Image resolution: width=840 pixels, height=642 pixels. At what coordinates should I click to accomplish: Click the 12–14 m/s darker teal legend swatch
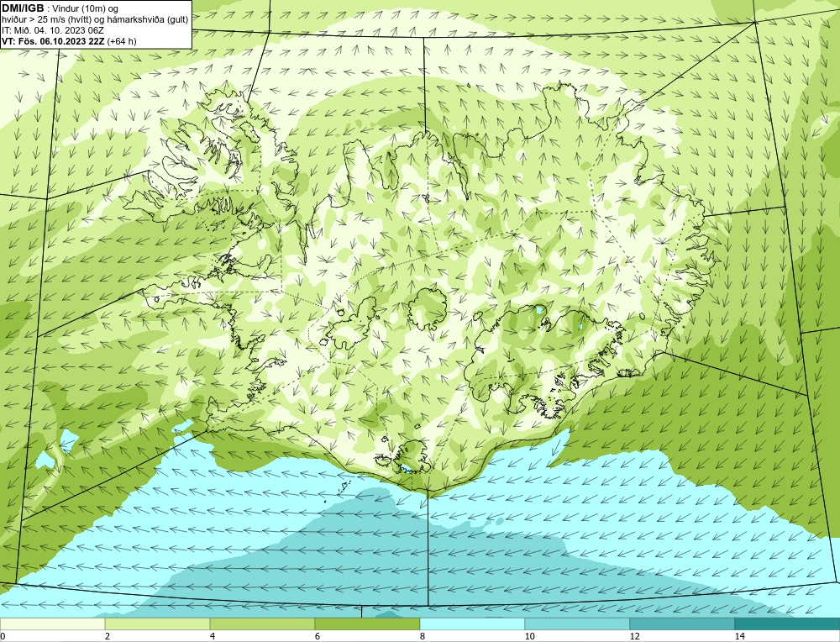pyautogui.click(x=682, y=624)
